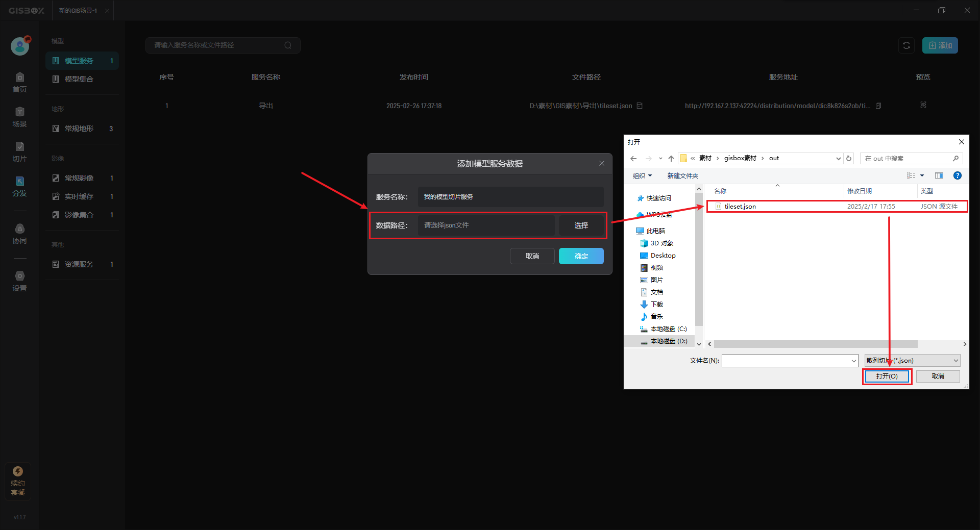Click the search icon in 'out' search box
Image resolution: width=980 pixels, height=530 pixels.
click(955, 158)
